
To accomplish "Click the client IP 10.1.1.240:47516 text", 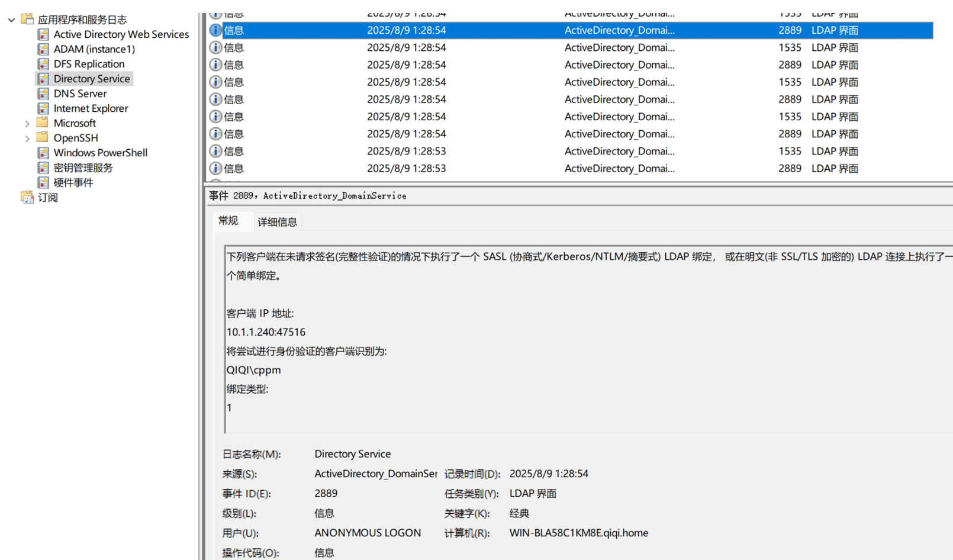I will click(266, 332).
